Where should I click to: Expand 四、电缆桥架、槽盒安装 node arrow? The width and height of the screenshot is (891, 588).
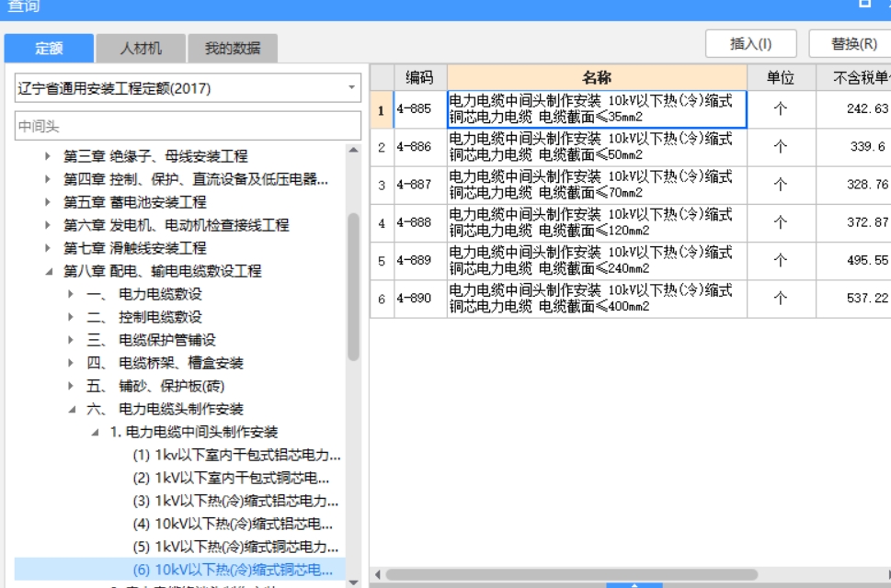pos(71,362)
